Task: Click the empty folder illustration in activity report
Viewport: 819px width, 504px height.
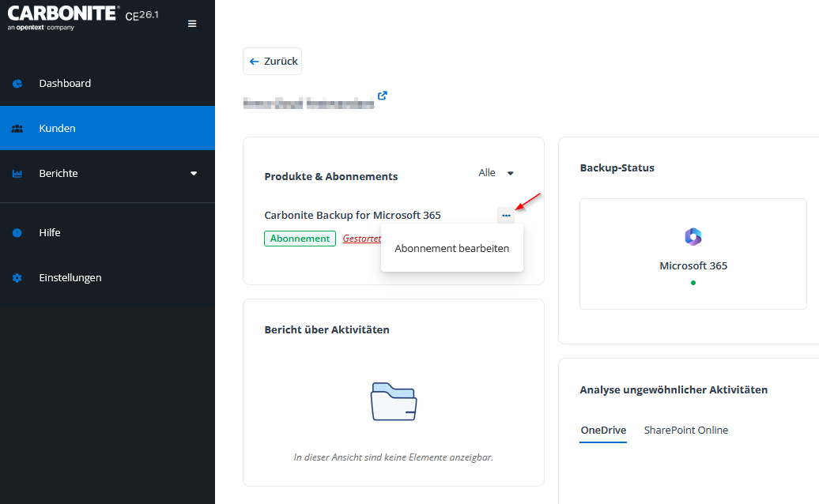Action: 393,401
